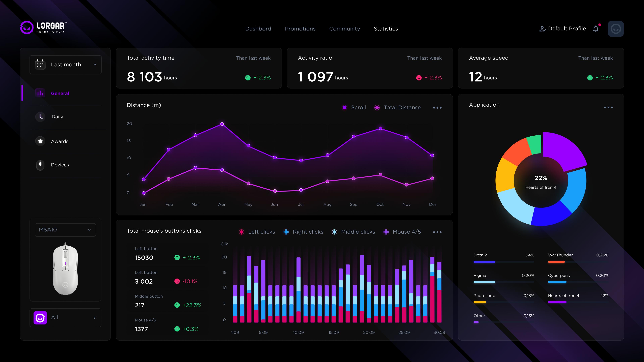Click the notification bell icon
Image resolution: width=644 pixels, height=362 pixels.
596,29
